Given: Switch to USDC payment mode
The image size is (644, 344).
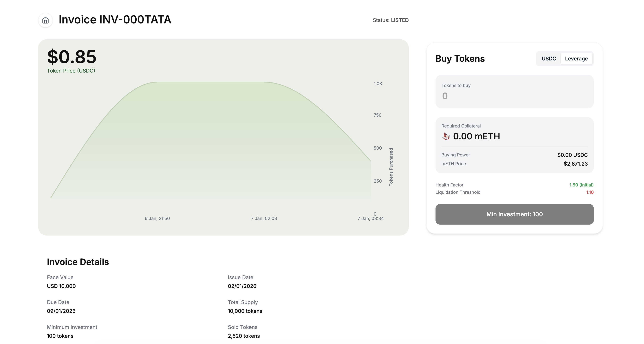Looking at the screenshot, I should (x=549, y=59).
